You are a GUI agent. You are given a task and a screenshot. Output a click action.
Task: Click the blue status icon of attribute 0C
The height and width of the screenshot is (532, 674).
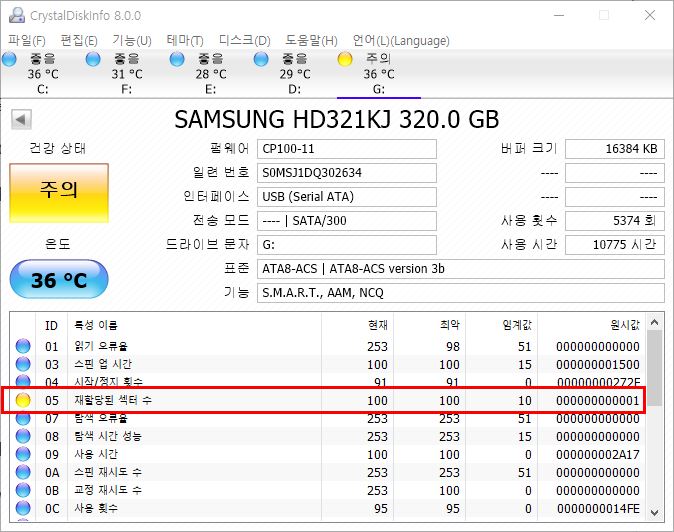click(23, 508)
